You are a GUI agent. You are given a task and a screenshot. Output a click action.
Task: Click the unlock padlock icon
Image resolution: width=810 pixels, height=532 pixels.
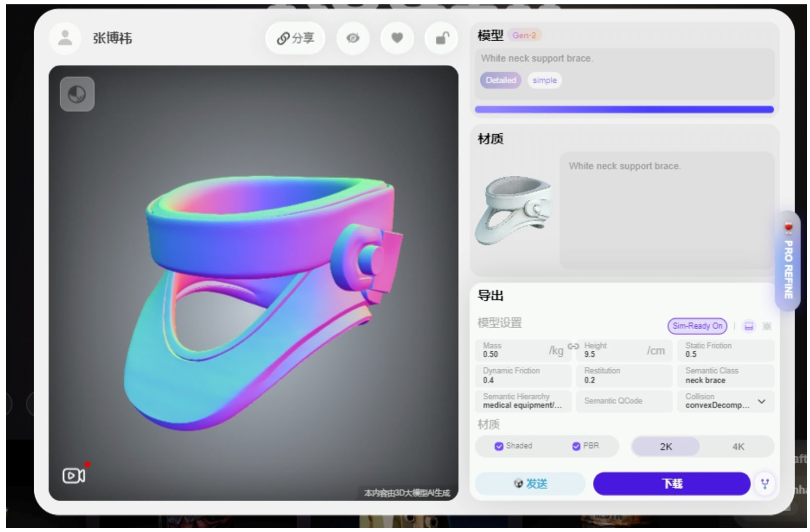(441, 38)
